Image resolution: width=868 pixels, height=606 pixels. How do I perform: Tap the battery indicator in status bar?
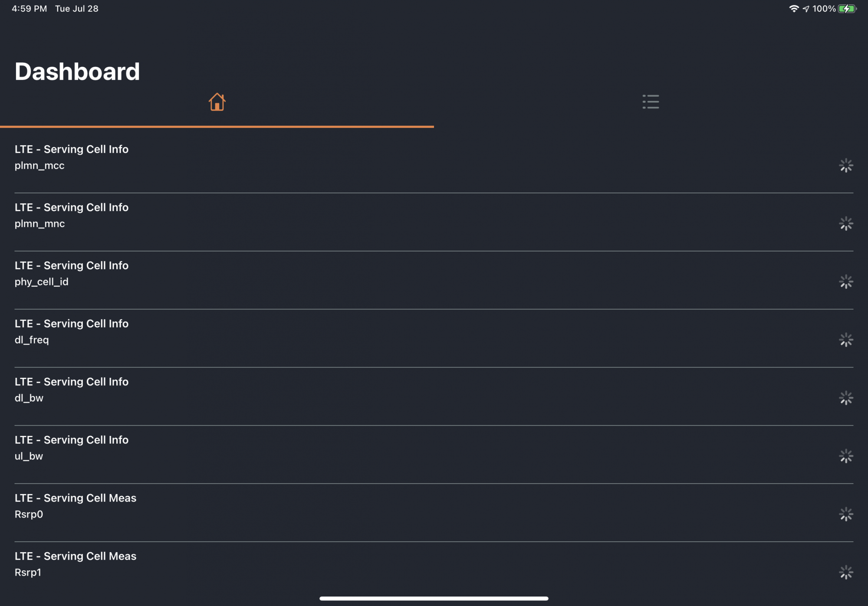pos(847,9)
